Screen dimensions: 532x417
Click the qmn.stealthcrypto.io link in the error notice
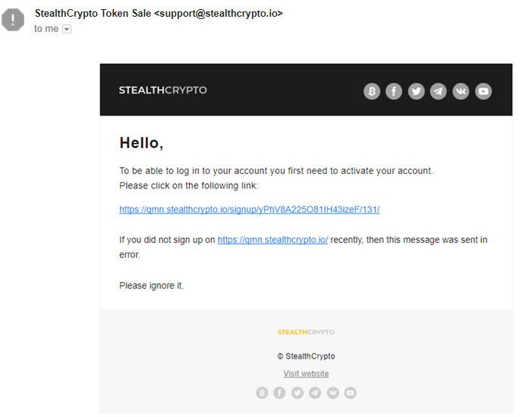(272, 239)
